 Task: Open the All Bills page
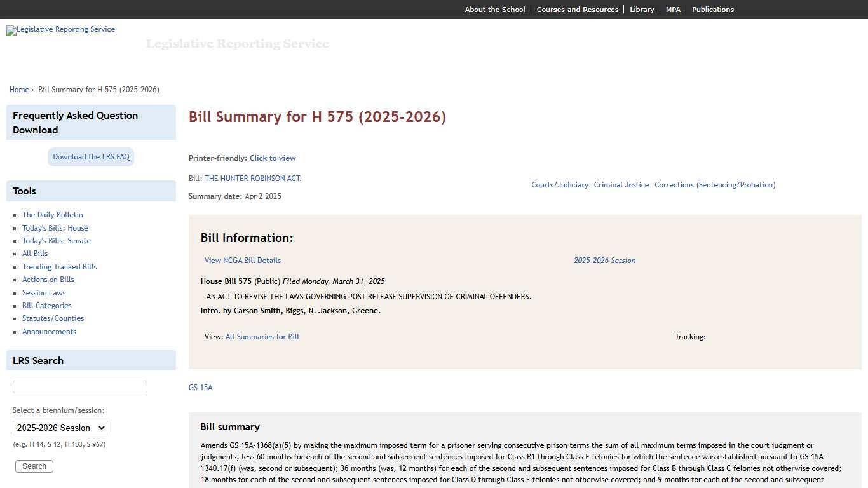pos(34,253)
